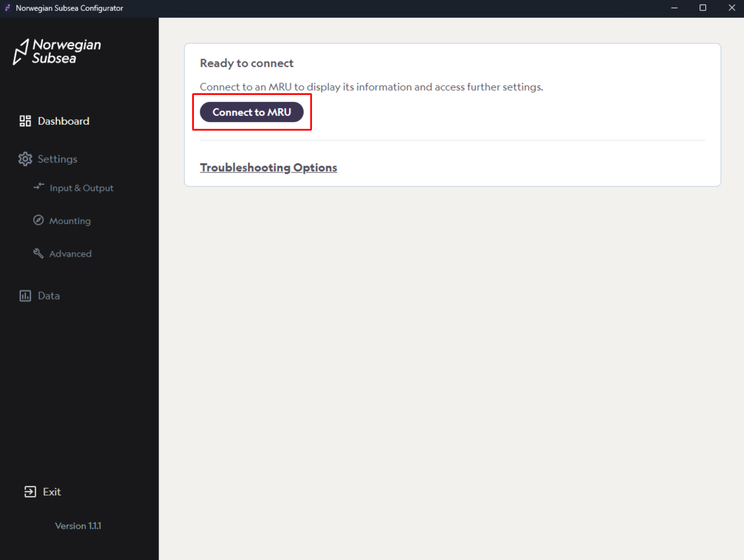This screenshot has height=560, width=744.
Task: Go to Input & Output settings
Action: point(81,188)
